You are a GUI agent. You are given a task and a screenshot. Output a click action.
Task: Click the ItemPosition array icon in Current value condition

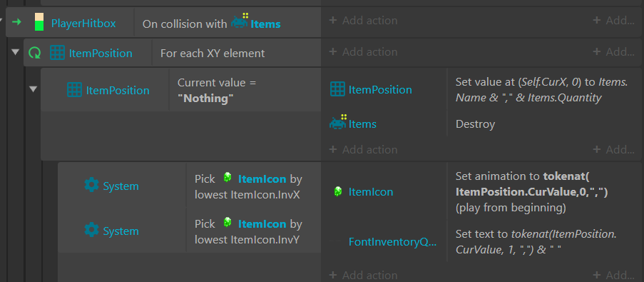click(x=74, y=90)
